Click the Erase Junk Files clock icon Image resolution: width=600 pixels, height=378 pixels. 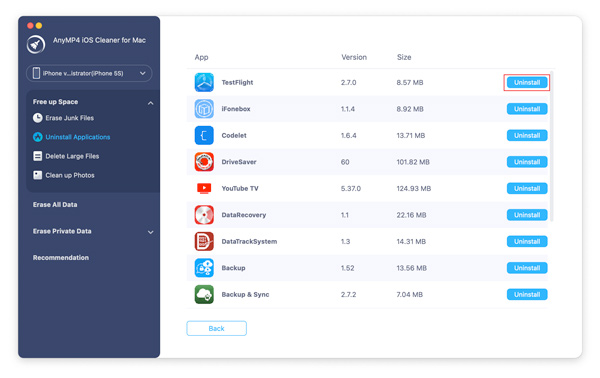[38, 118]
